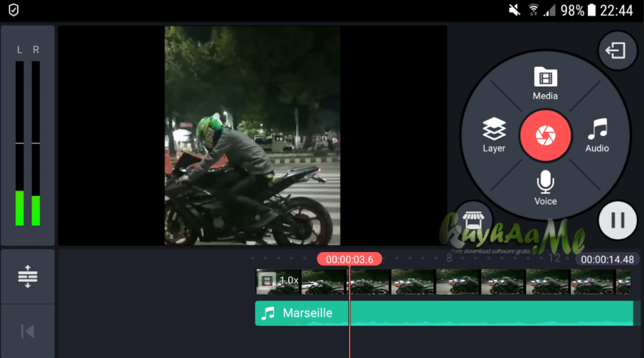
Task: Click the total duration 00:00:14.48 label
Action: click(607, 259)
